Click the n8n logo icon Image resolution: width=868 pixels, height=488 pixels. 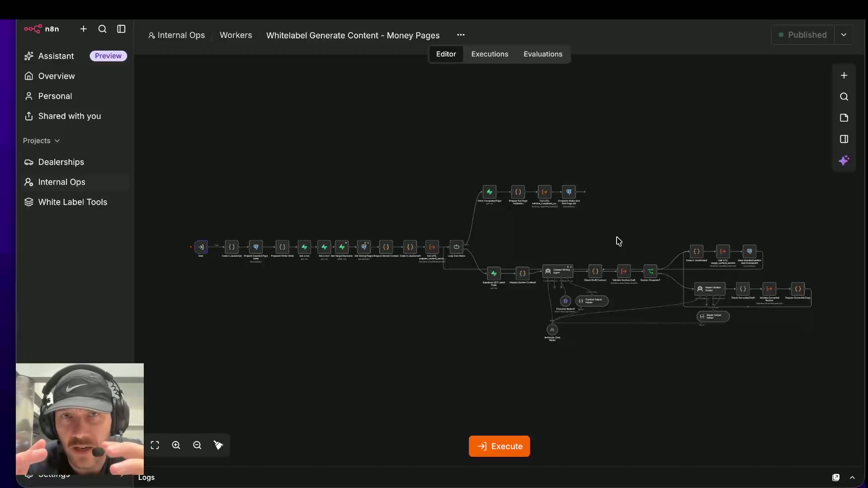click(x=33, y=29)
